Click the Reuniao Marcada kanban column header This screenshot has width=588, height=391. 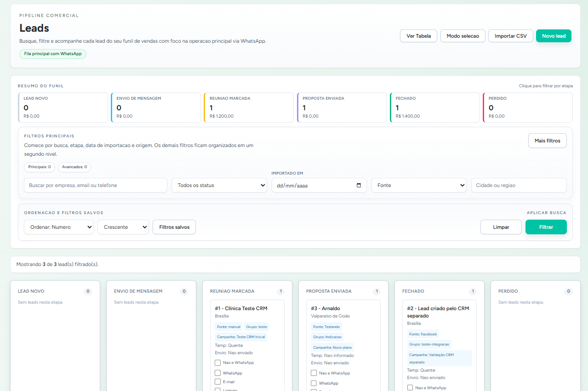click(232, 291)
